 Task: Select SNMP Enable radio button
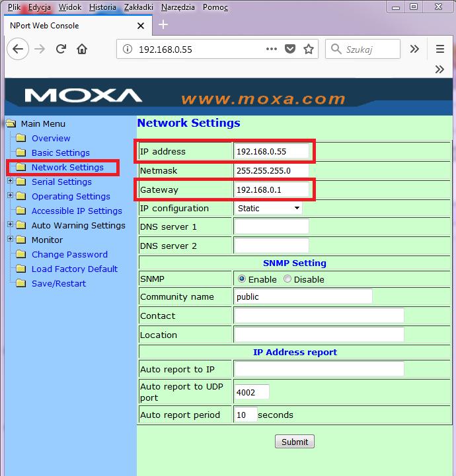(x=242, y=279)
